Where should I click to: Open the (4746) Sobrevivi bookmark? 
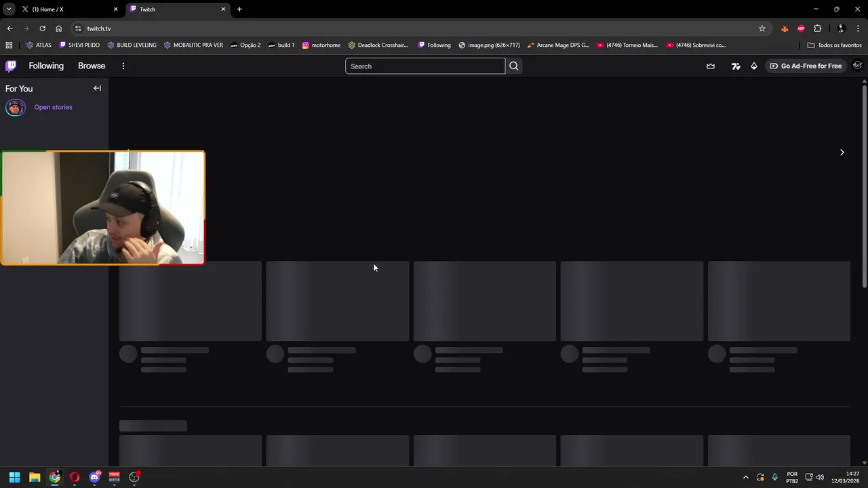[696, 45]
